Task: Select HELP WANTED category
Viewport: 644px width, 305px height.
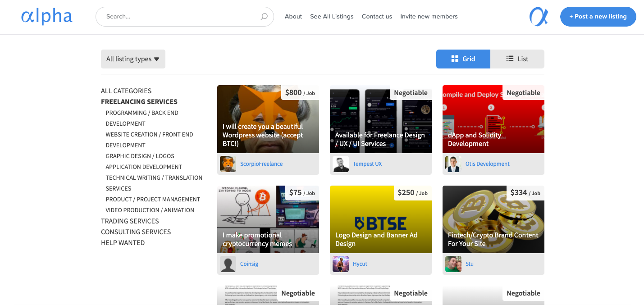Action: click(123, 243)
